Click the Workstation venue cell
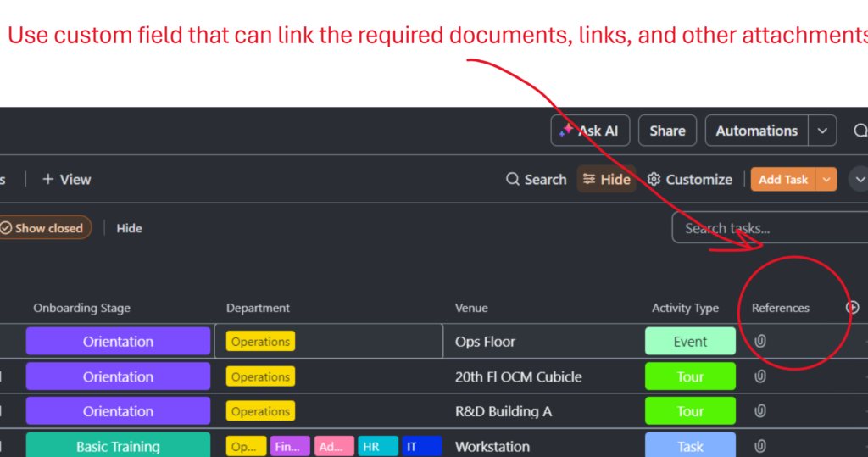 (492, 447)
